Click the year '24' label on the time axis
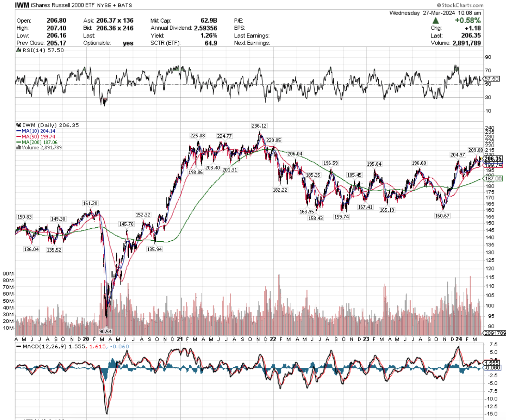The height and width of the screenshot is (420, 506). tap(459, 339)
